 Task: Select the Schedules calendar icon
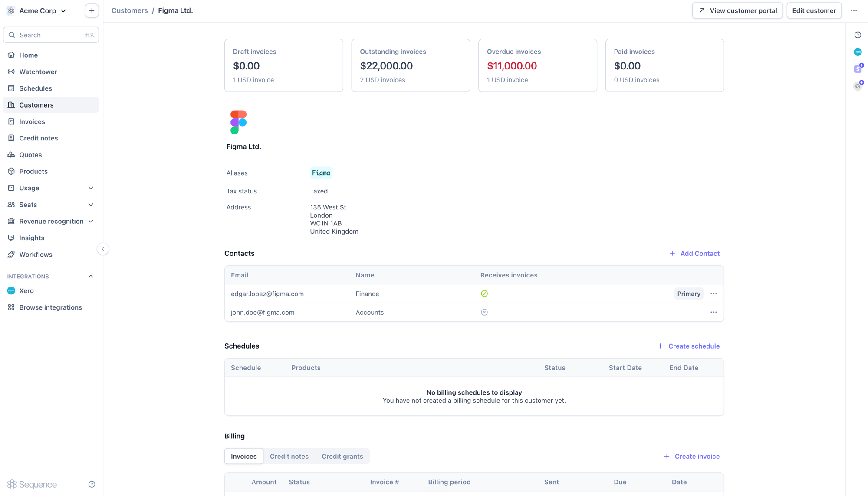pyautogui.click(x=11, y=88)
